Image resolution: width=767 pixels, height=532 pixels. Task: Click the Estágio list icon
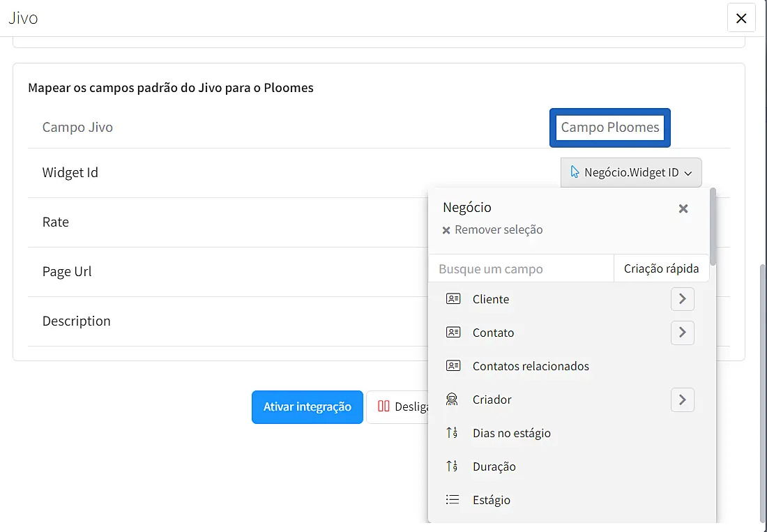pyautogui.click(x=453, y=500)
